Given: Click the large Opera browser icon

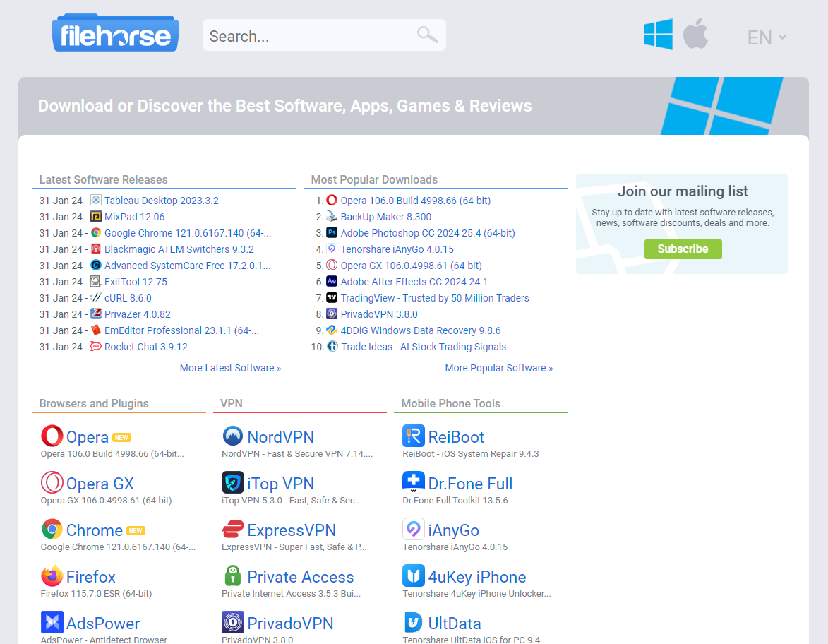Looking at the screenshot, I should (52, 436).
